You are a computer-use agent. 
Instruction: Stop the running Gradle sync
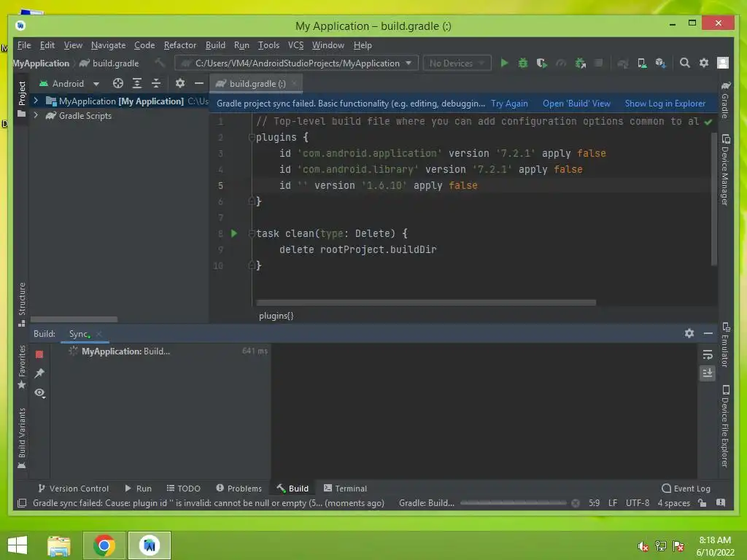pyautogui.click(x=39, y=354)
